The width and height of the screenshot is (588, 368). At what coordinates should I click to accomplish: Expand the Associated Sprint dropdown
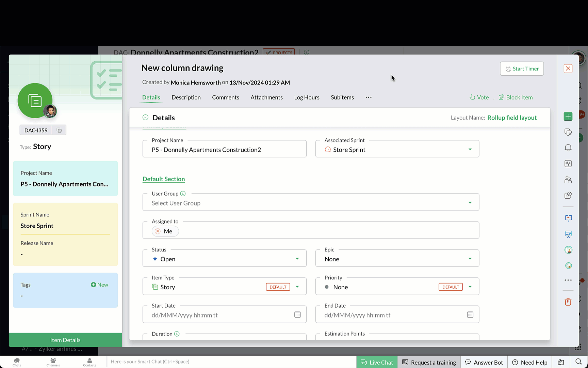pyautogui.click(x=470, y=149)
